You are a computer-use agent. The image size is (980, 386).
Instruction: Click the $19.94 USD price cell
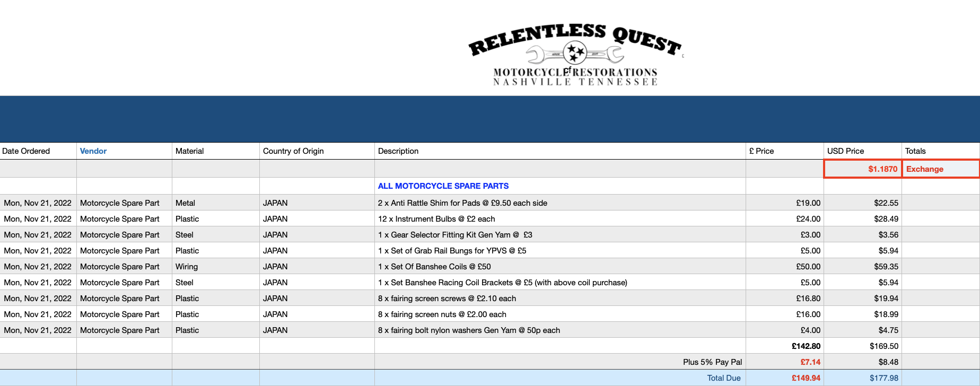coord(863,299)
